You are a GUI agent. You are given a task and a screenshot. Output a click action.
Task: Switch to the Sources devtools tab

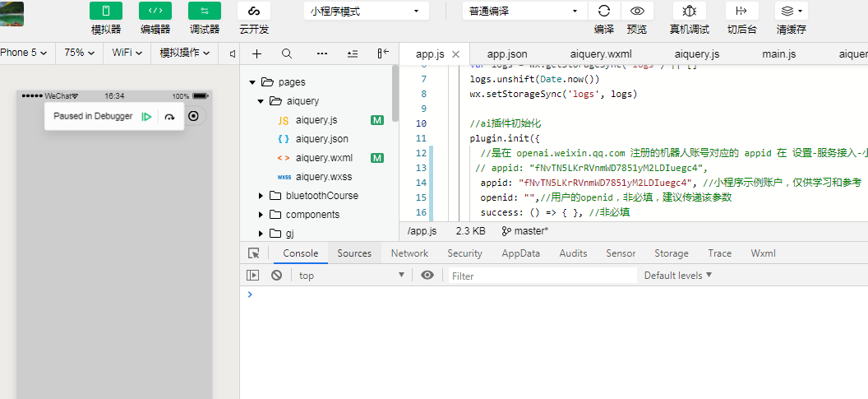pos(354,253)
